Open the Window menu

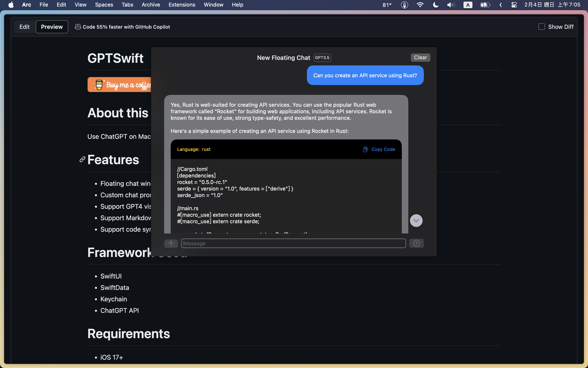pos(213,5)
